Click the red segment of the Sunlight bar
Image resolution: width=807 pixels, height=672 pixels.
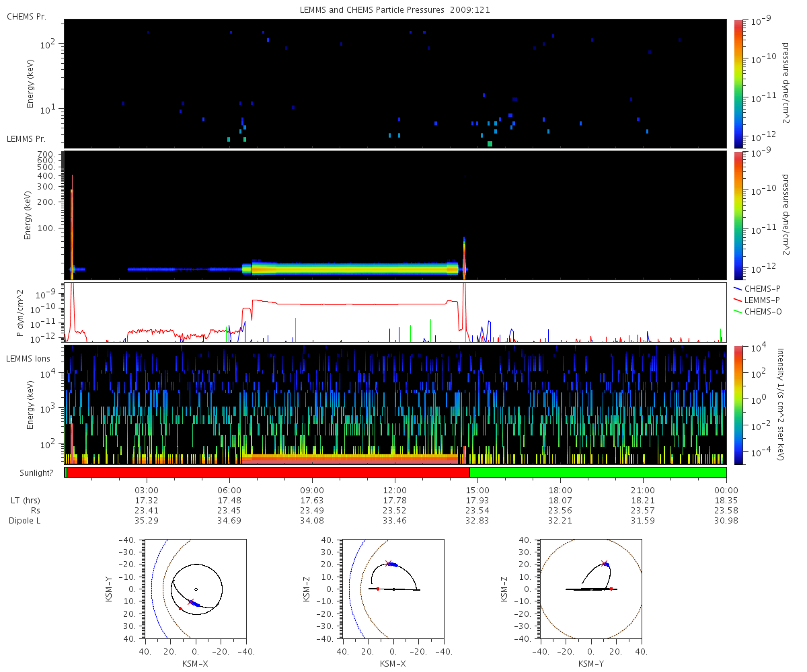(x=268, y=472)
